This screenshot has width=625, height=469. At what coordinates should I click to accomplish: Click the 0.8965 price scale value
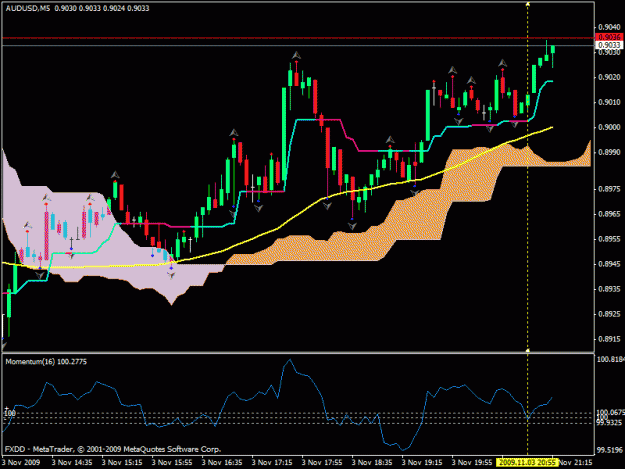pos(609,214)
